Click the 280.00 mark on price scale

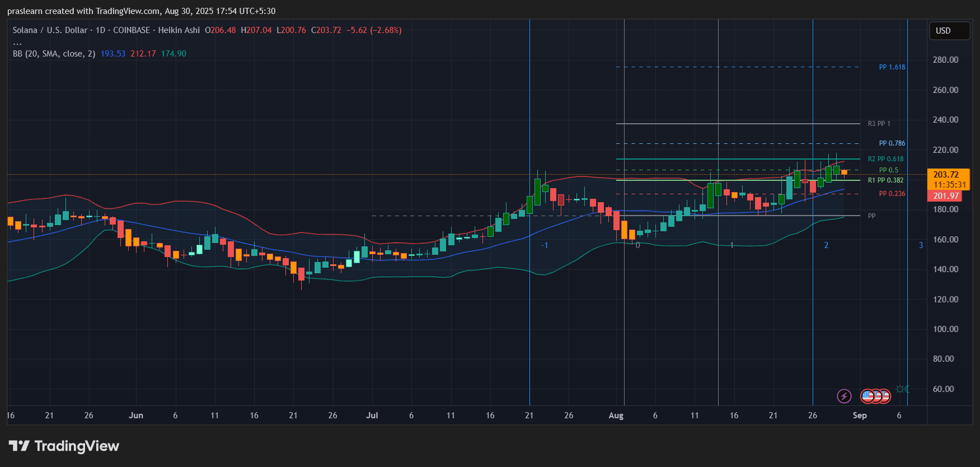tap(945, 60)
